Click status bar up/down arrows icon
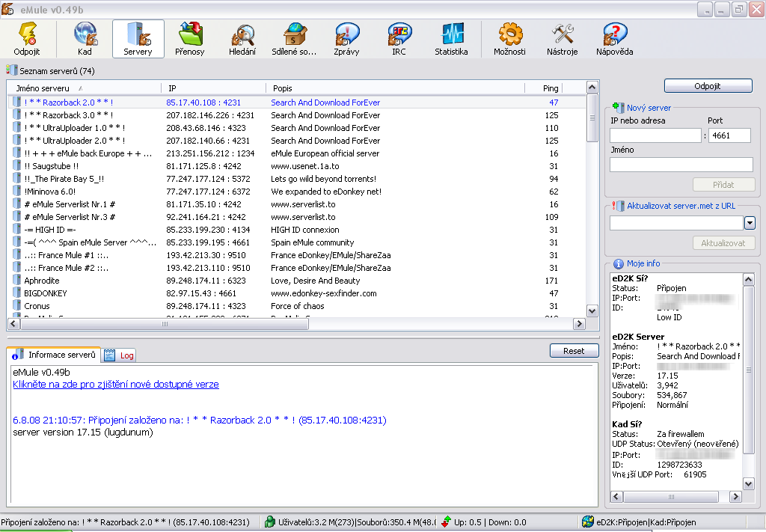Screen dimensions: 766x532 click(446, 522)
